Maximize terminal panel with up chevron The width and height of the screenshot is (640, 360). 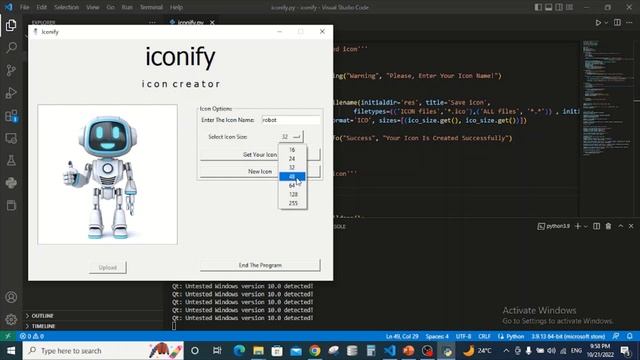click(620, 226)
